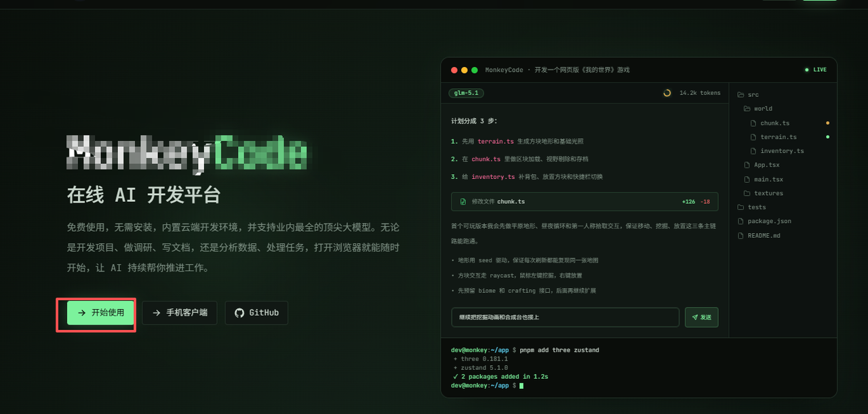Click the terminal cursor on last prompt

(x=521, y=386)
